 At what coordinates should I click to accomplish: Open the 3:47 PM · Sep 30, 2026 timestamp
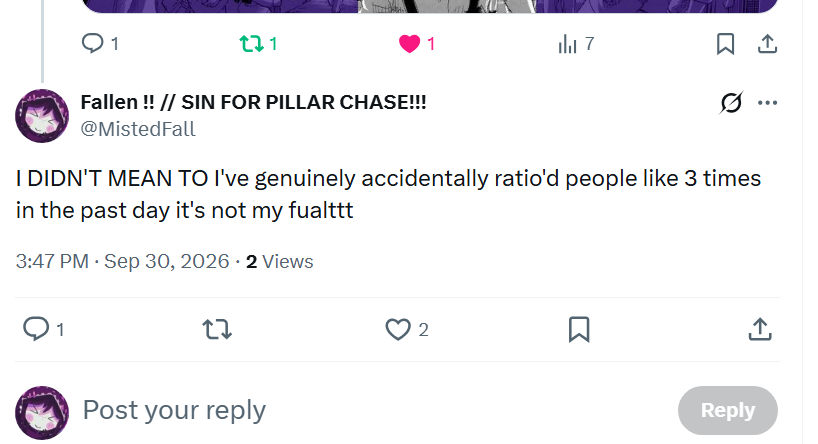tap(123, 261)
